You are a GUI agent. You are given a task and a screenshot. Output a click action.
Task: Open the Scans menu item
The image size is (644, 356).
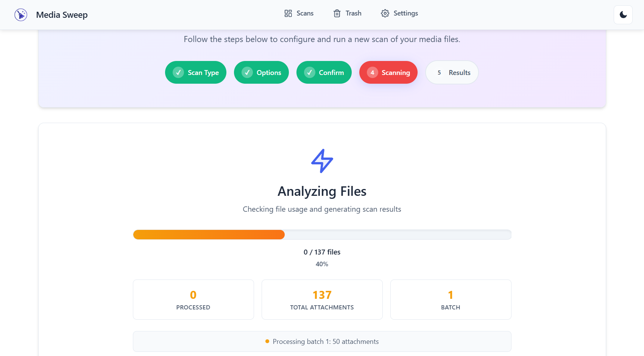(x=305, y=13)
